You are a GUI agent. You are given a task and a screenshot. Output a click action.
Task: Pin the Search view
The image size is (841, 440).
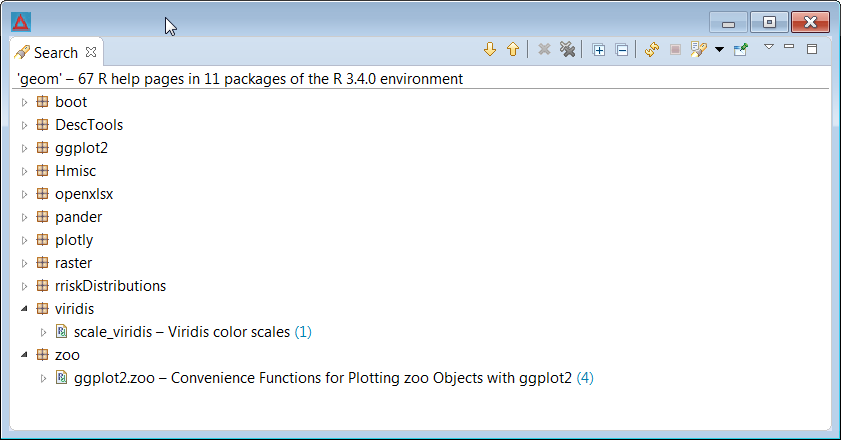click(x=741, y=50)
